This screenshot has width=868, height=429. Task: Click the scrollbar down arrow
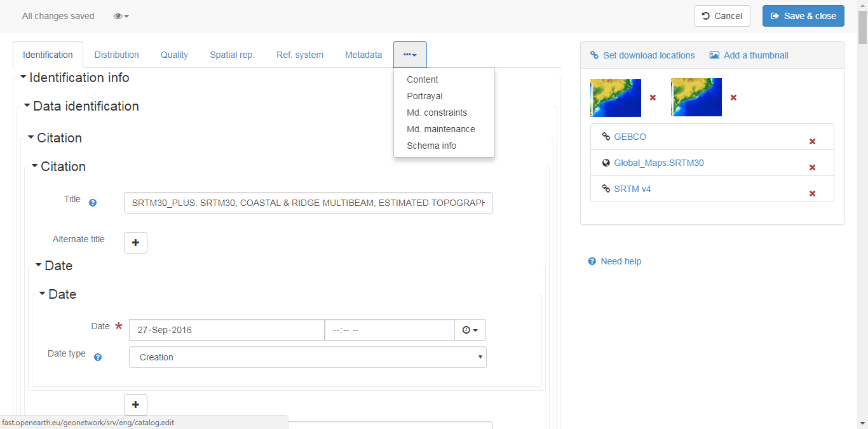tap(862, 423)
